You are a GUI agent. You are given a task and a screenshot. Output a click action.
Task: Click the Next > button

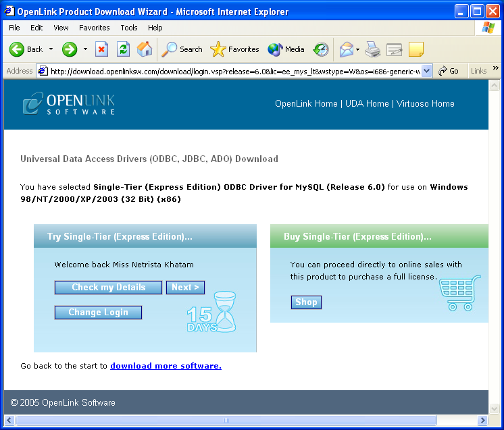186,288
